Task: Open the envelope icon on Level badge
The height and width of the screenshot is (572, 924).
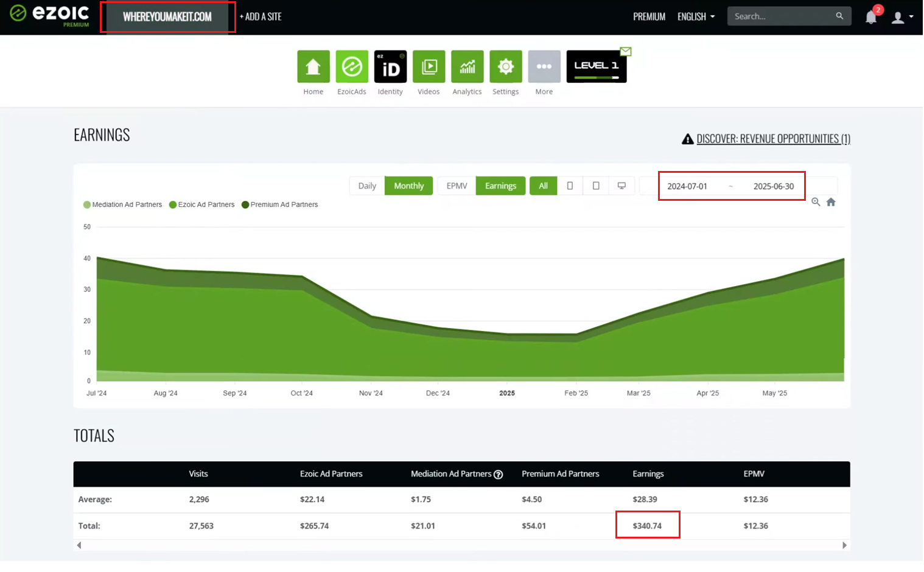Action: point(626,51)
